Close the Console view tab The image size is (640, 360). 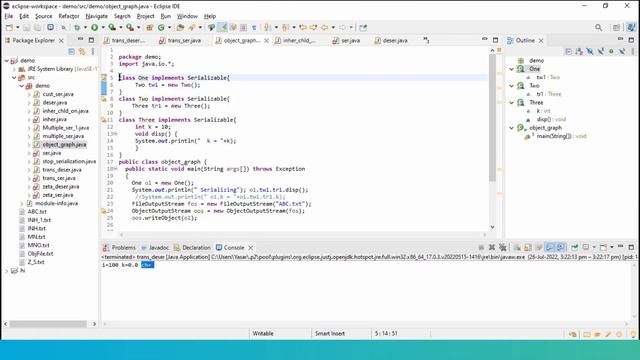[251, 247]
